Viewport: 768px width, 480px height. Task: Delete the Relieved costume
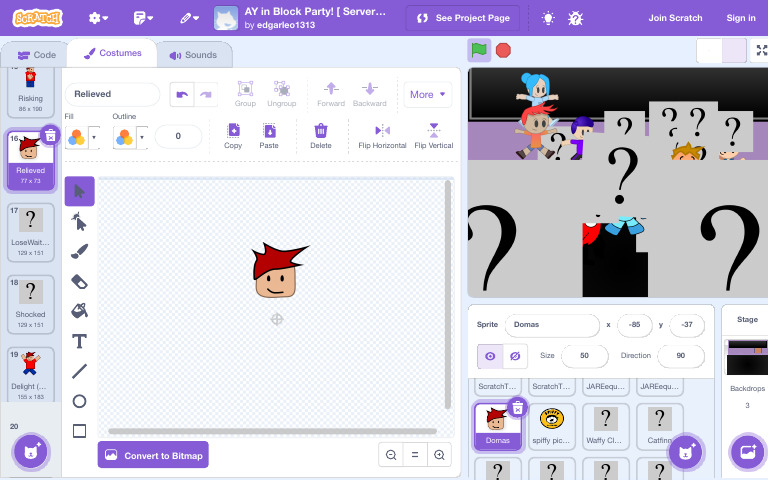click(x=50, y=136)
